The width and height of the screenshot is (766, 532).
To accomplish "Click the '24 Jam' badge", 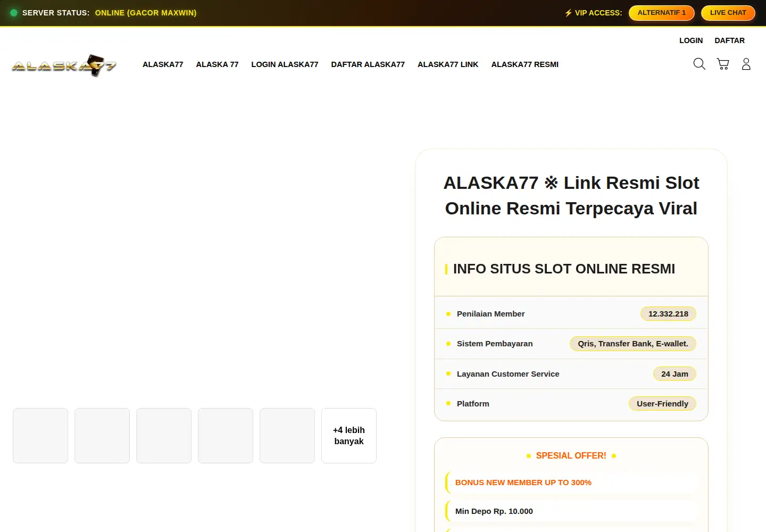I will (x=675, y=374).
